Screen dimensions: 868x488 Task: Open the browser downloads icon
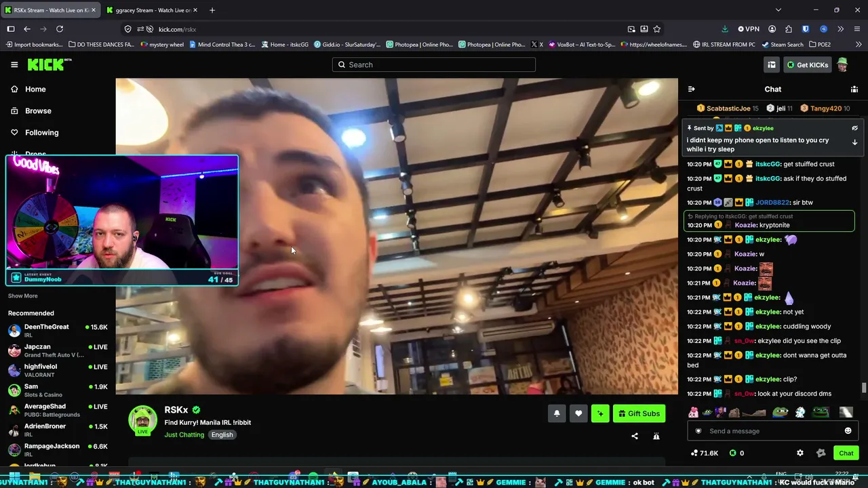(x=725, y=29)
